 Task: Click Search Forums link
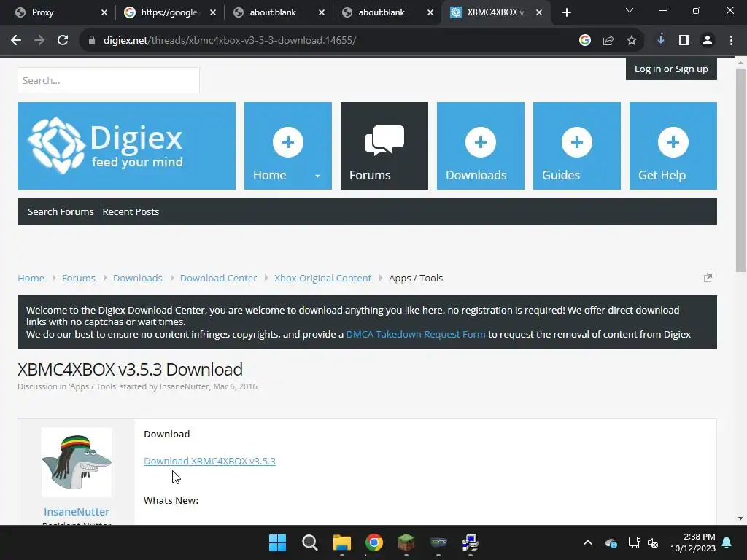61,212
